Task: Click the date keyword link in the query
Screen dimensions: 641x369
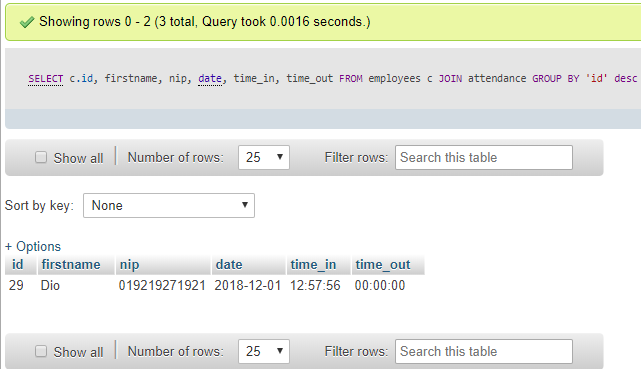Action: [x=210, y=78]
